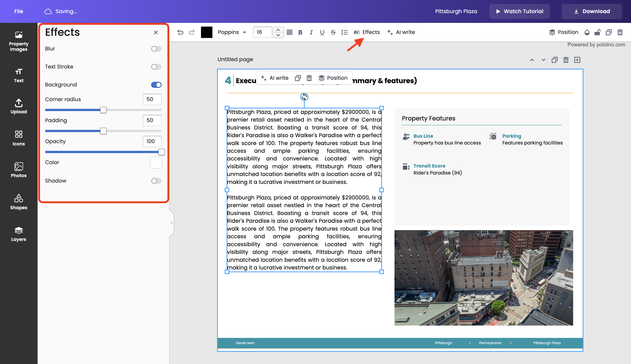Click the Download button
The image size is (631, 364).
click(x=592, y=11)
